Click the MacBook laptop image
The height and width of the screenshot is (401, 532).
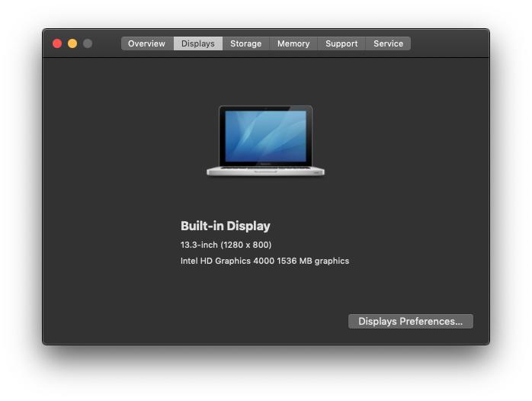pos(266,141)
